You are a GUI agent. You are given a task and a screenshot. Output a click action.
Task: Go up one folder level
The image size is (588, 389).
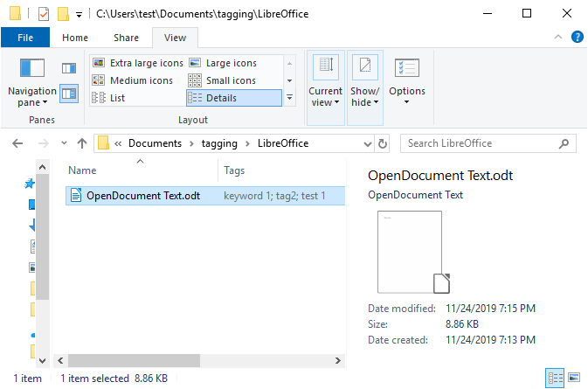pyautogui.click(x=82, y=143)
